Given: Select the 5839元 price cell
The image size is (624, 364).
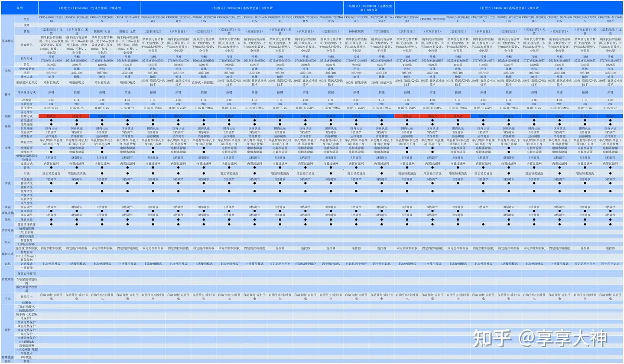Looking at the screenshot, I should coord(179,65).
